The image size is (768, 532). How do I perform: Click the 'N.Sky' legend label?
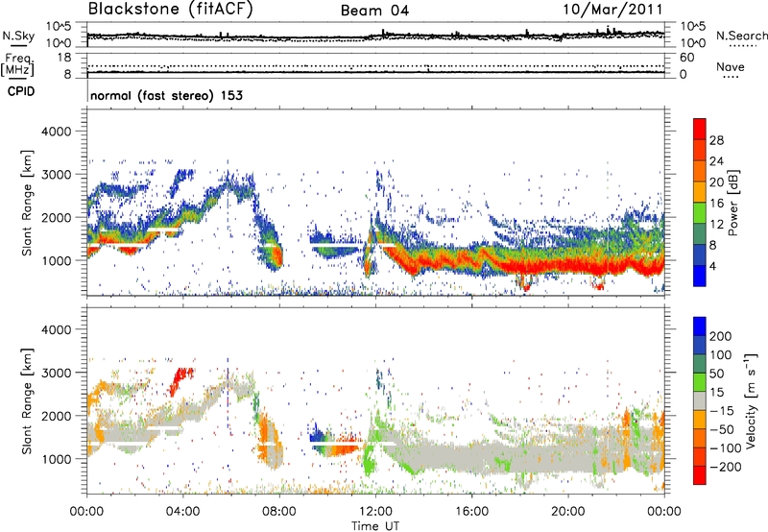pyautogui.click(x=18, y=36)
